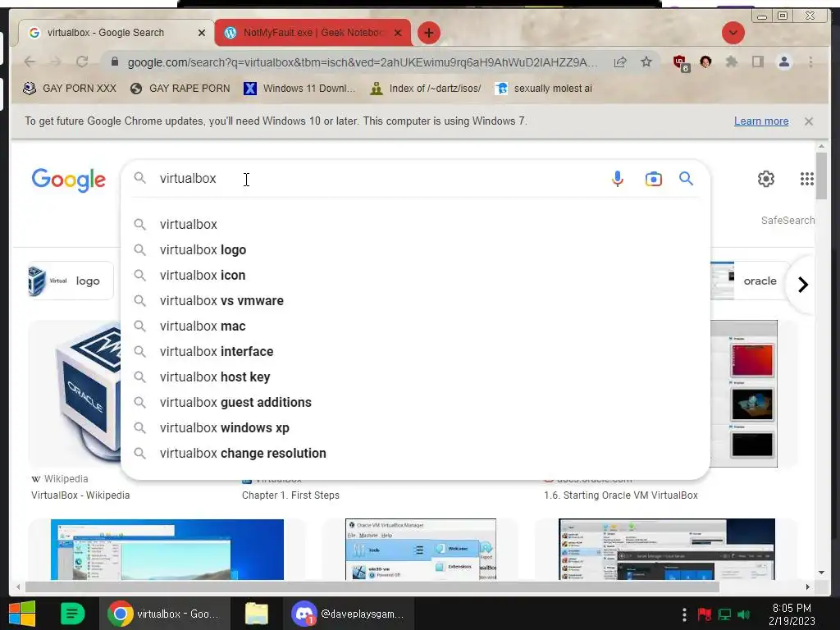Choose the 'virtualbox change resolution' suggestion
840x630 pixels.
(415, 453)
